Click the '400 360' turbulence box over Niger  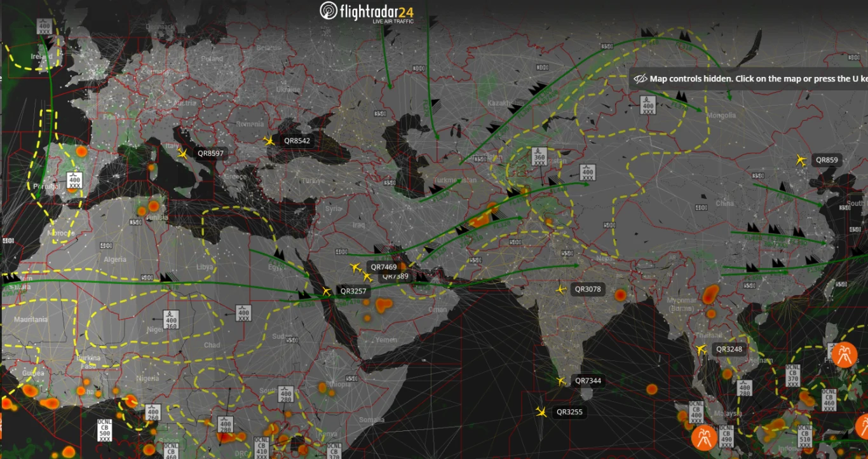[x=170, y=319]
